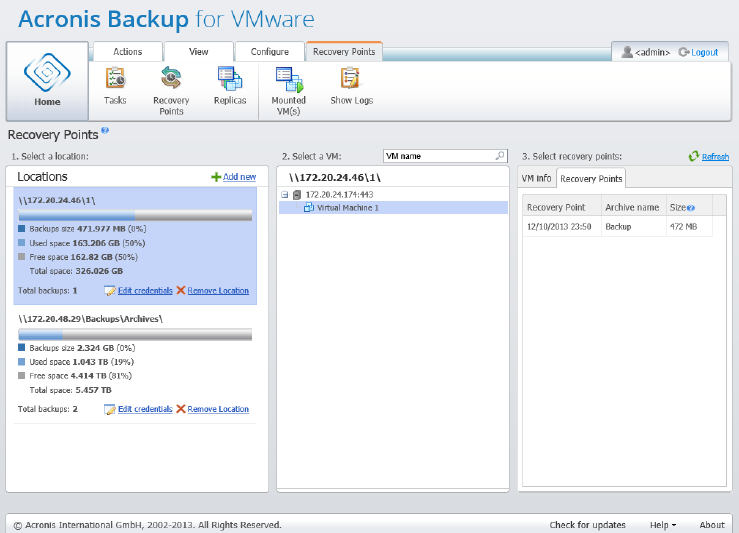Click edit pencil icon for \\172.20.24.46\1\ location
Viewport: 739px width, 533px height.
(110, 291)
